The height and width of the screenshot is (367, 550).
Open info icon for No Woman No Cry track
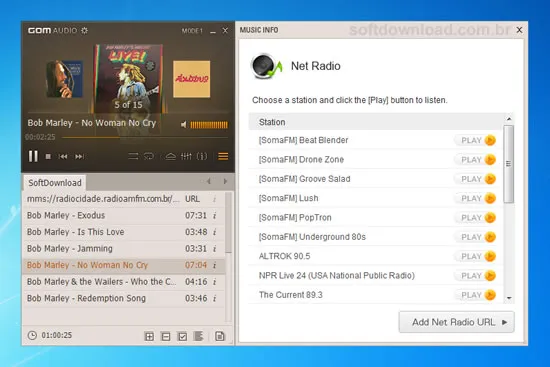click(214, 265)
